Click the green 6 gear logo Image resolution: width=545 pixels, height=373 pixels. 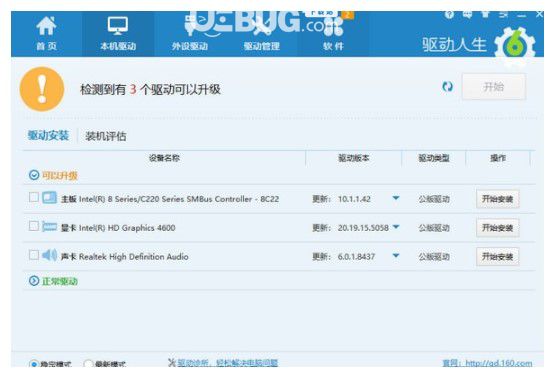click(x=515, y=46)
